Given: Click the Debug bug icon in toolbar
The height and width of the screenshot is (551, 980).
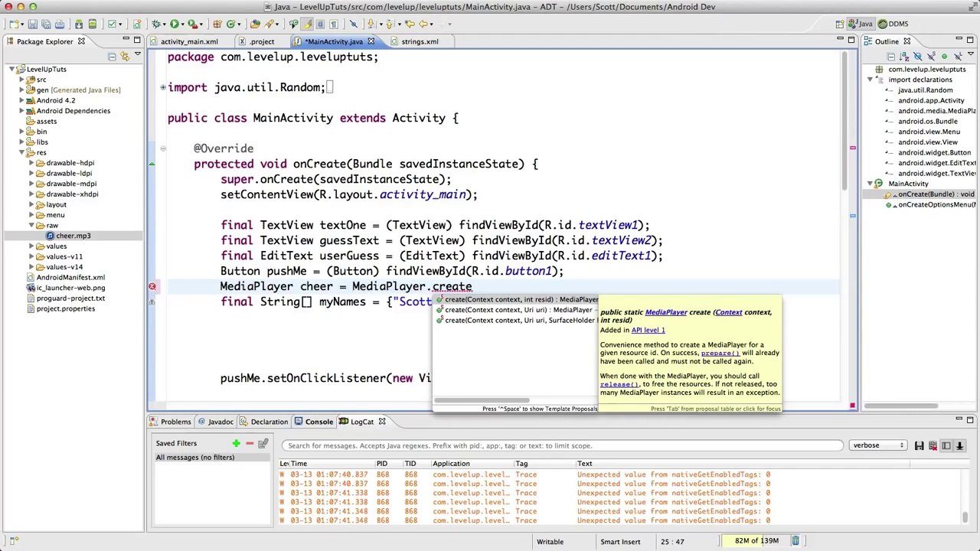Looking at the screenshot, I should point(157,24).
